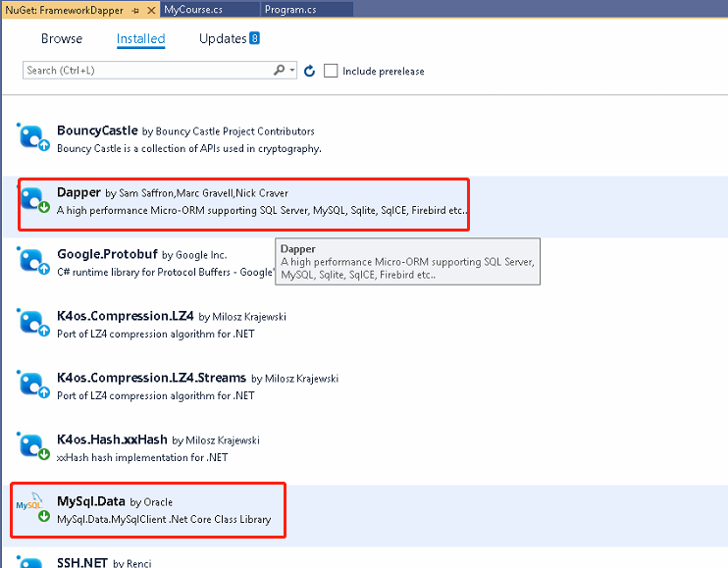728x568 pixels.
Task: Click the 'Include prerelease' label text
Action: (x=383, y=71)
